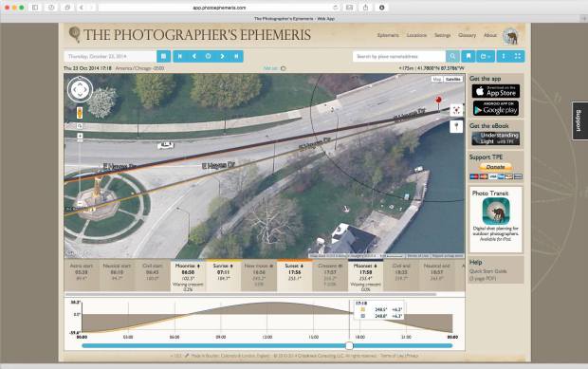Open the Glossary page
The image size is (588, 369).
(467, 35)
